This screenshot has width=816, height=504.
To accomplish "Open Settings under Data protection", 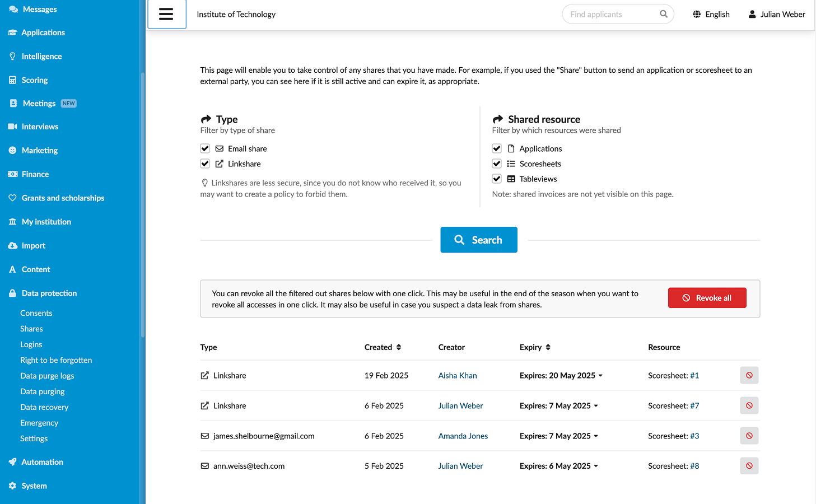I will click(x=34, y=438).
